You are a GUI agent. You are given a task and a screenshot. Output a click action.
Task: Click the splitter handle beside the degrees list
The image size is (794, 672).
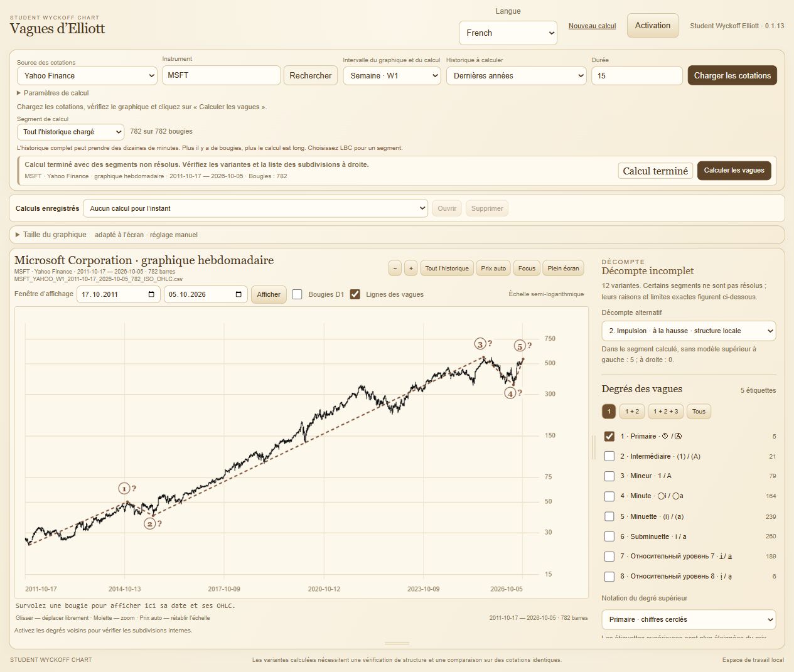[594, 447]
